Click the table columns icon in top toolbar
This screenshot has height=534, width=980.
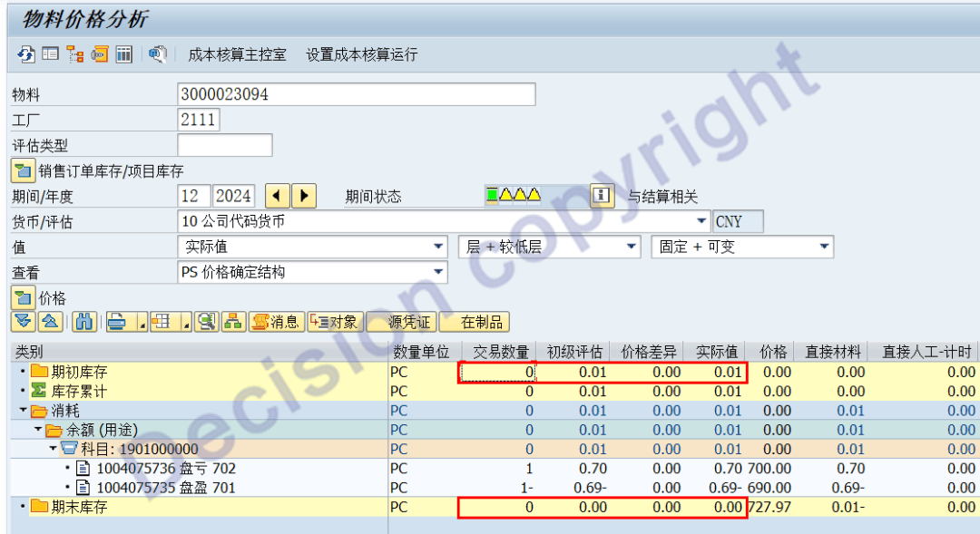point(124,54)
